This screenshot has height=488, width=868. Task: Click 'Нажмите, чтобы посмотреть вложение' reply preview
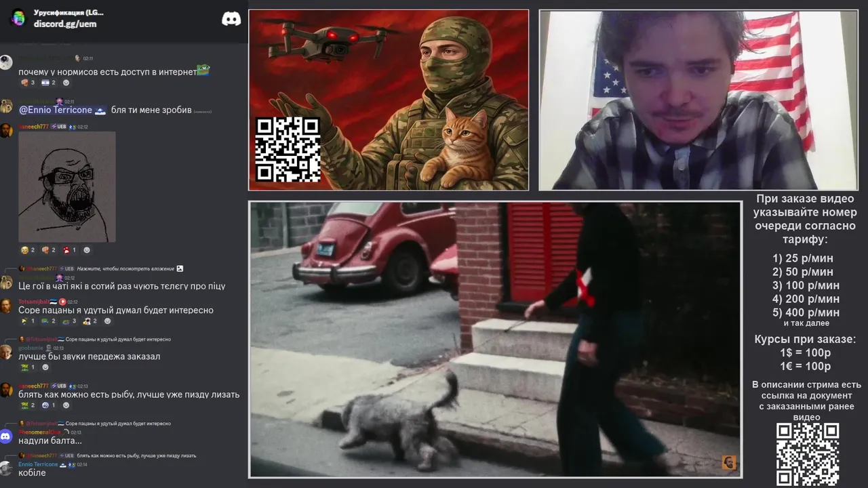125,269
